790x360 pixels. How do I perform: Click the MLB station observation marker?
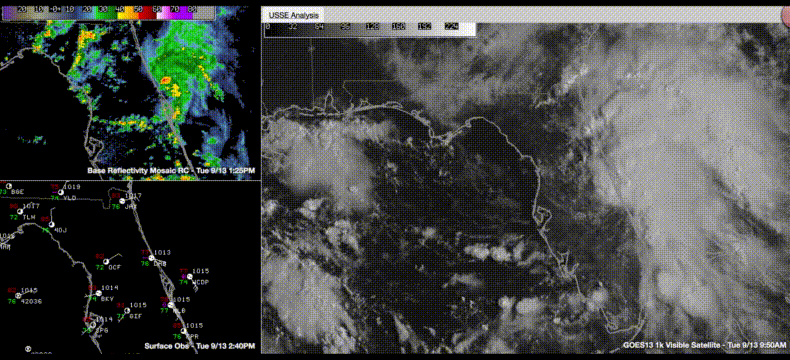pos(171,305)
